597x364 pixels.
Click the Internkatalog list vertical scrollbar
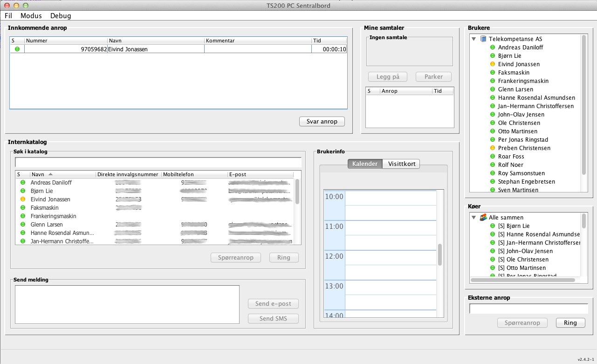tap(297, 192)
